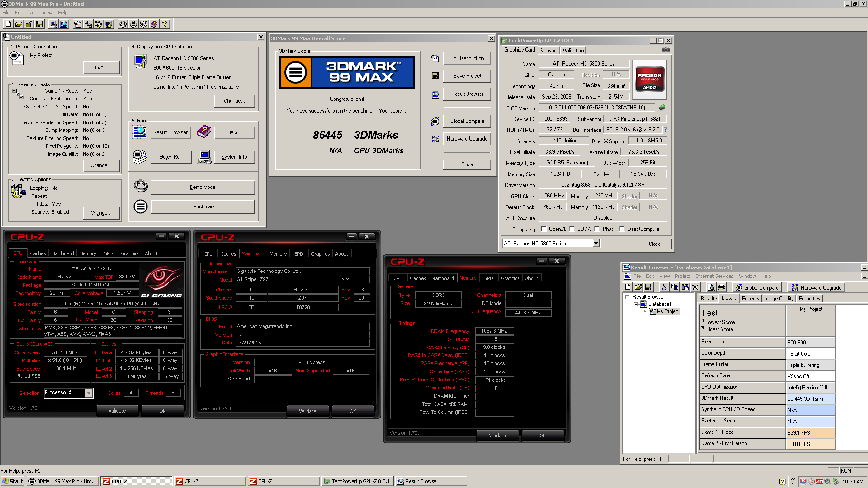Collapse the Result Browser tree node
The height and width of the screenshot is (488, 868).
[627, 297]
